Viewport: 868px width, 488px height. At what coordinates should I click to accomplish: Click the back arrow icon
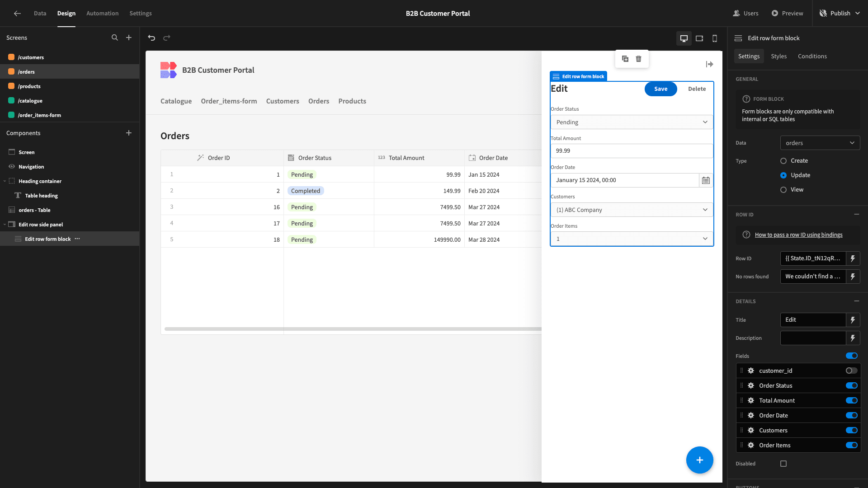coord(17,14)
